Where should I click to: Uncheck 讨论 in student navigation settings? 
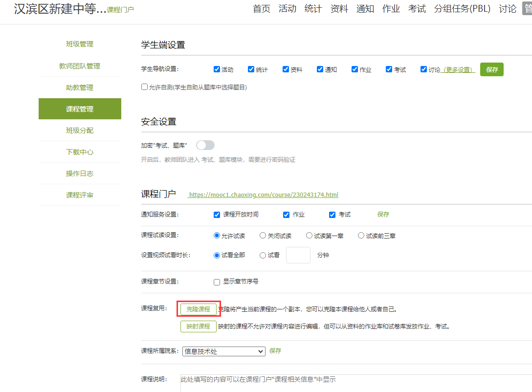click(x=423, y=69)
